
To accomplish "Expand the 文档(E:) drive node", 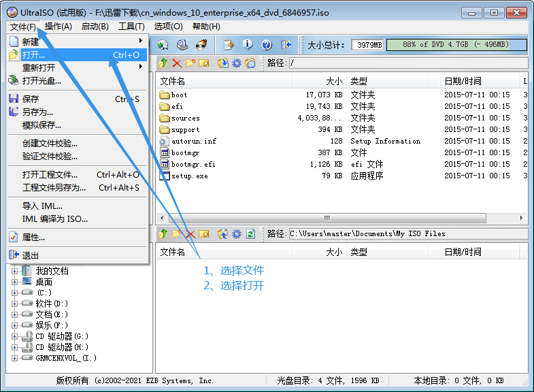I will 14,314.
